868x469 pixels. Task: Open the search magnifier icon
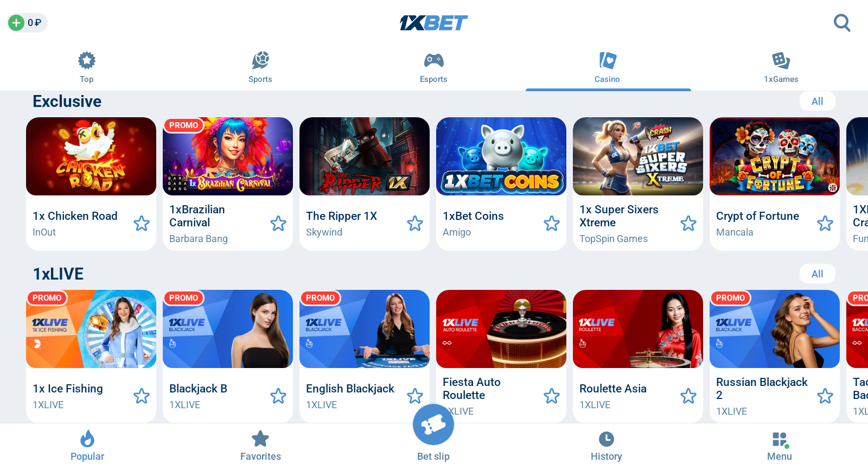[842, 23]
